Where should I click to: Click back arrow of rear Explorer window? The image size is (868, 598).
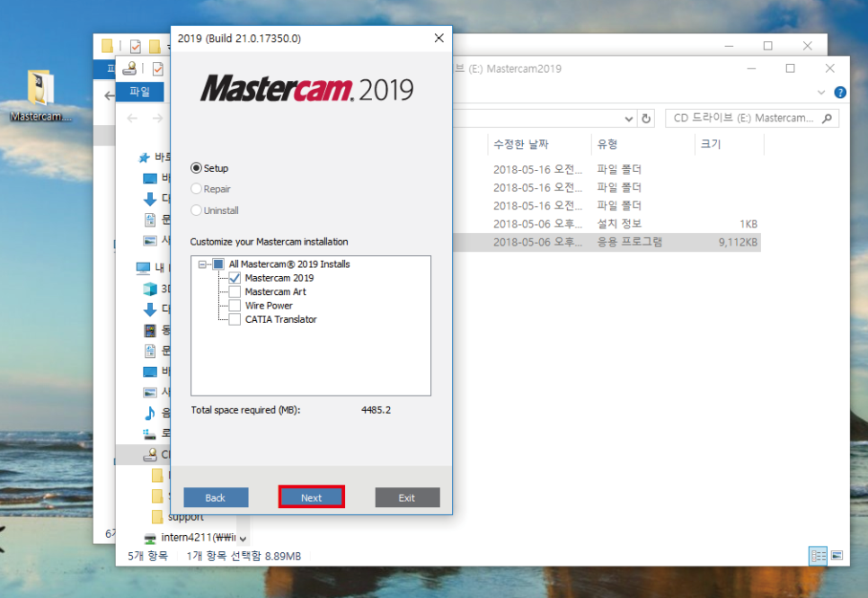[109, 96]
